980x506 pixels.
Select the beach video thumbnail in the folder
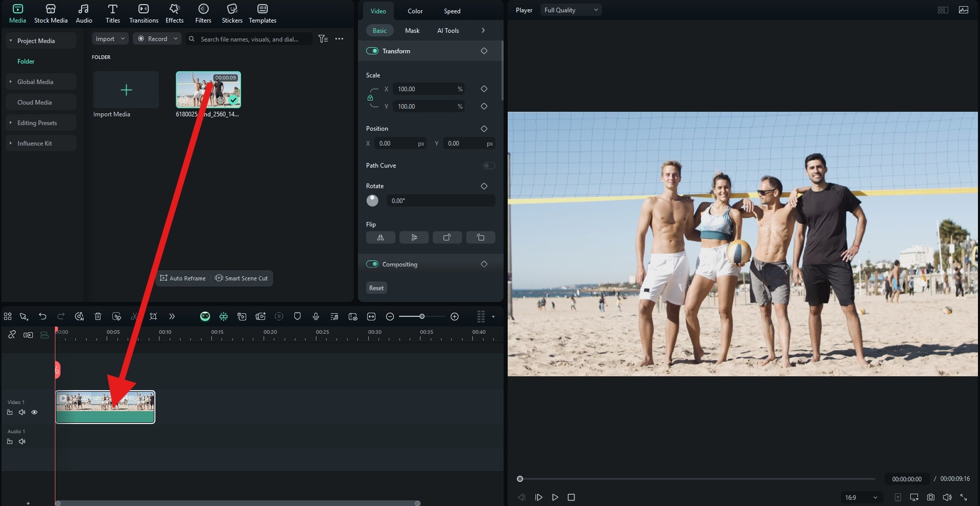208,90
